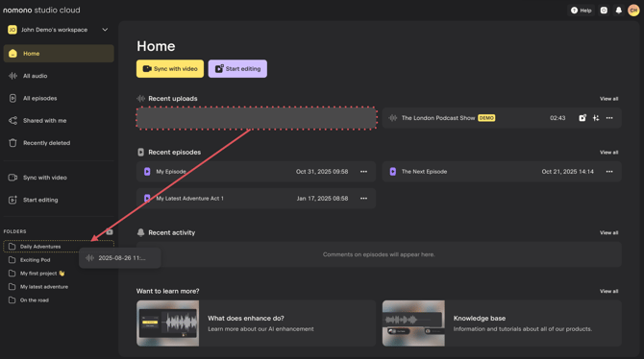Open All audio in sidebar
This screenshot has height=359, width=644.
click(x=59, y=76)
